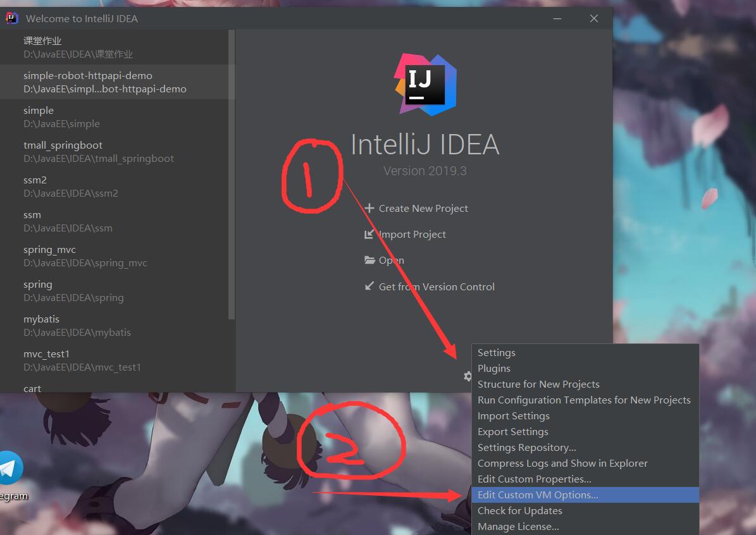Open recent project mvc_test1
This screenshot has height=535, width=756.
point(115,360)
